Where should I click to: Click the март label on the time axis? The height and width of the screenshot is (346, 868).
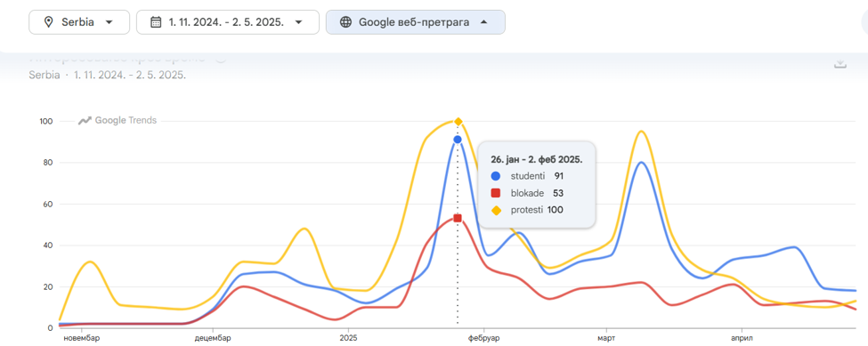[x=607, y=338]
